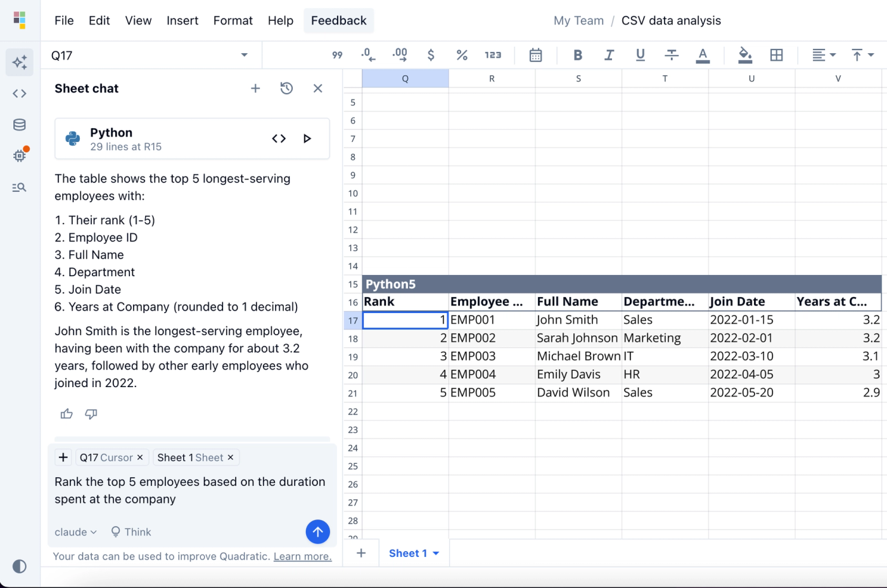Image resolution: width=887 pixels, height=588 pixels.
Task: Click the CSV data analysis file name
Action: coord(671,20)
